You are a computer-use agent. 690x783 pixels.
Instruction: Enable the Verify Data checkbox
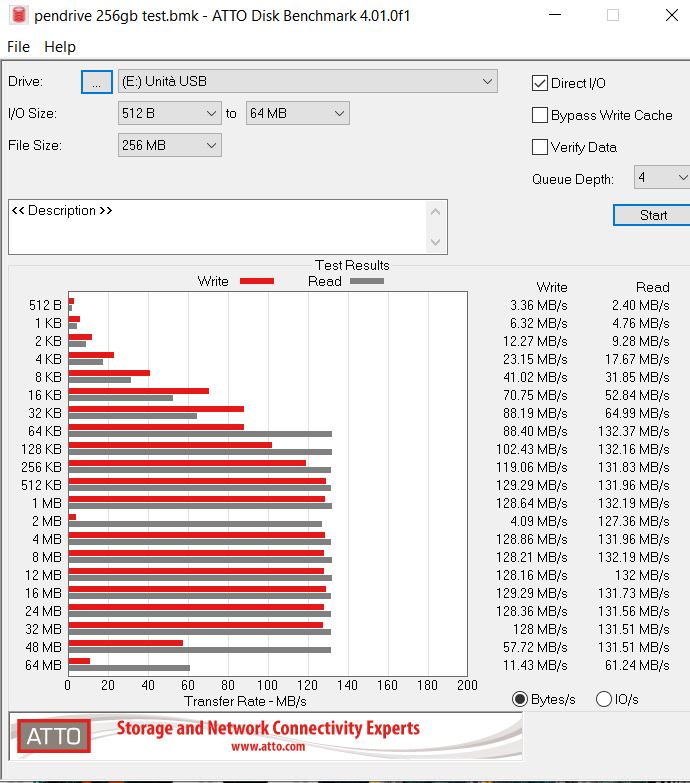click(x=540, y=147)
